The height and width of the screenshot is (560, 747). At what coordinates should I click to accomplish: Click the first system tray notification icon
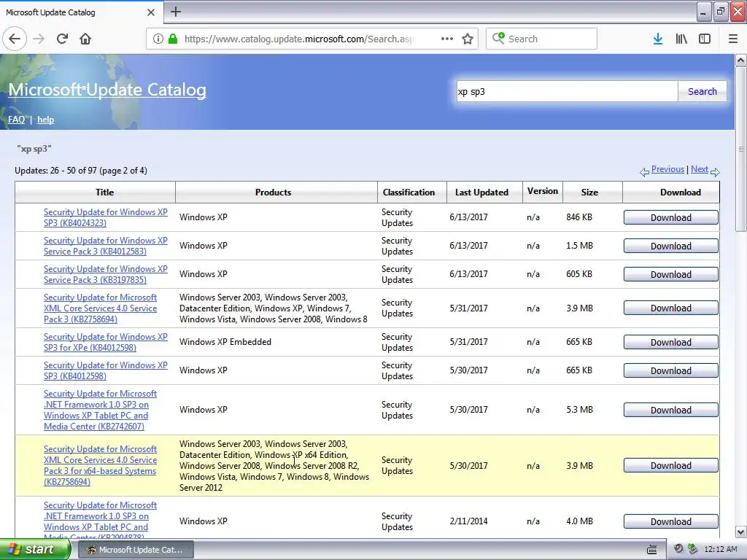click(679, 549)
